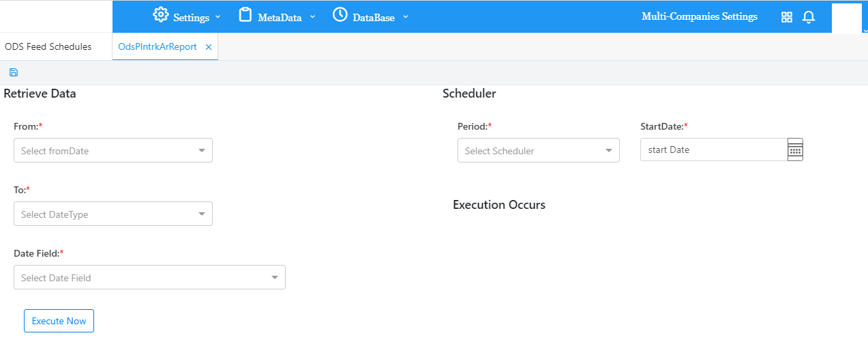
Task: Switch to ODS Feed Schedules tab
Action: pos(48,47)
